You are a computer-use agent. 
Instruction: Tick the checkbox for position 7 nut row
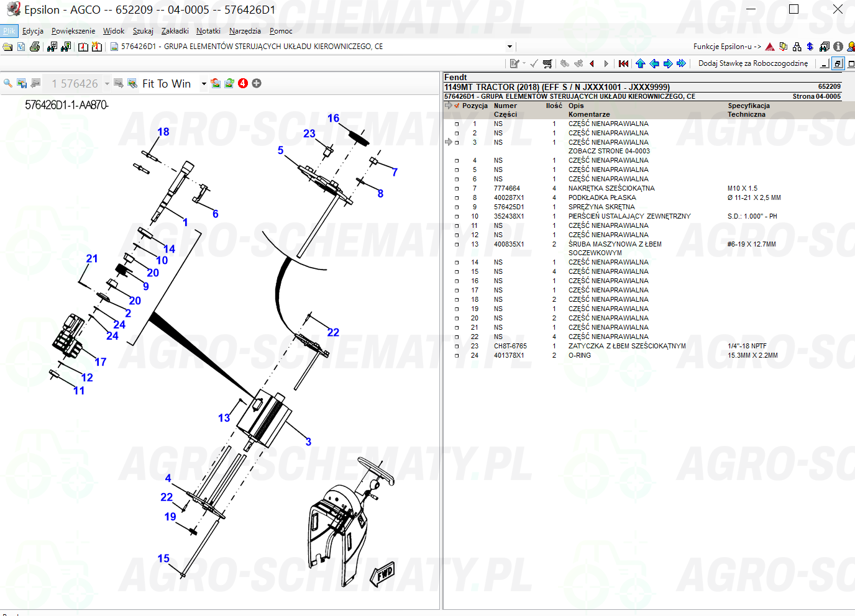pyautogui.click(x=457, y=189)
